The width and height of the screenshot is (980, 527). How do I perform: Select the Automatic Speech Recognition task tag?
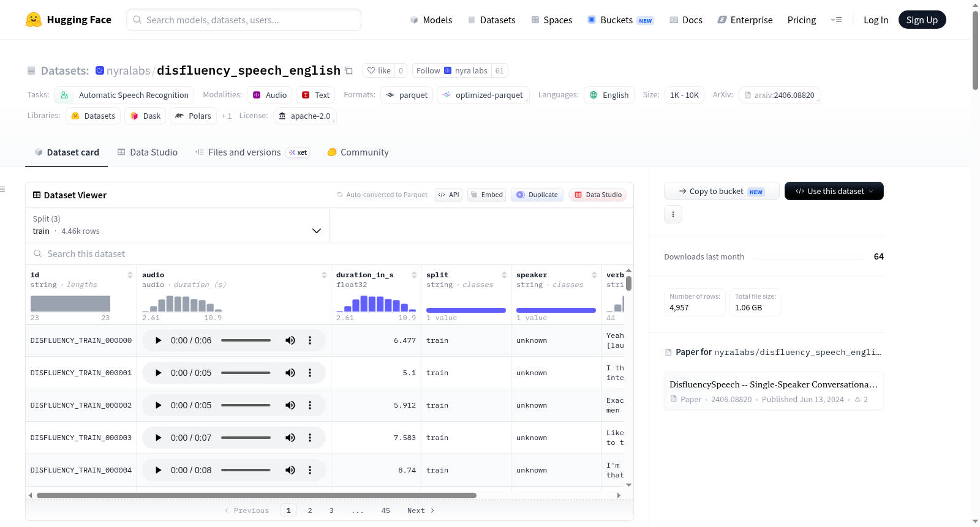[x=124, y=95]
